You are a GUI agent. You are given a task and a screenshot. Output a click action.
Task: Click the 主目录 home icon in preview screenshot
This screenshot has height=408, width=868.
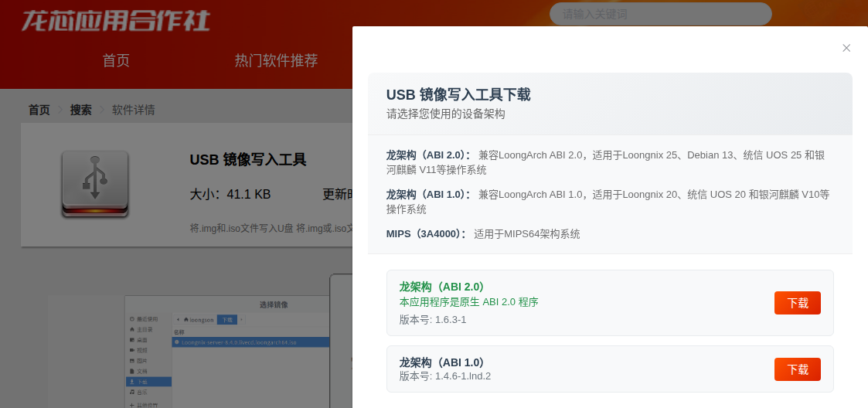[131, 329]
